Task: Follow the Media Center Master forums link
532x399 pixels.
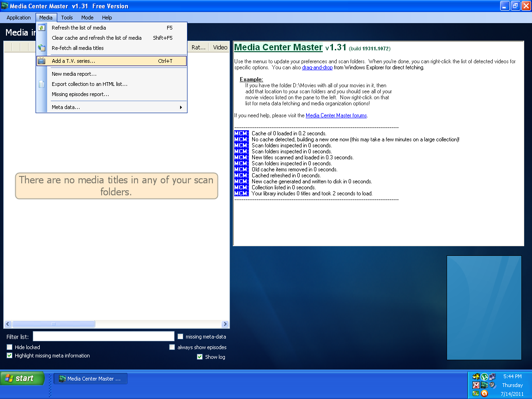Action: pos(336,115)
